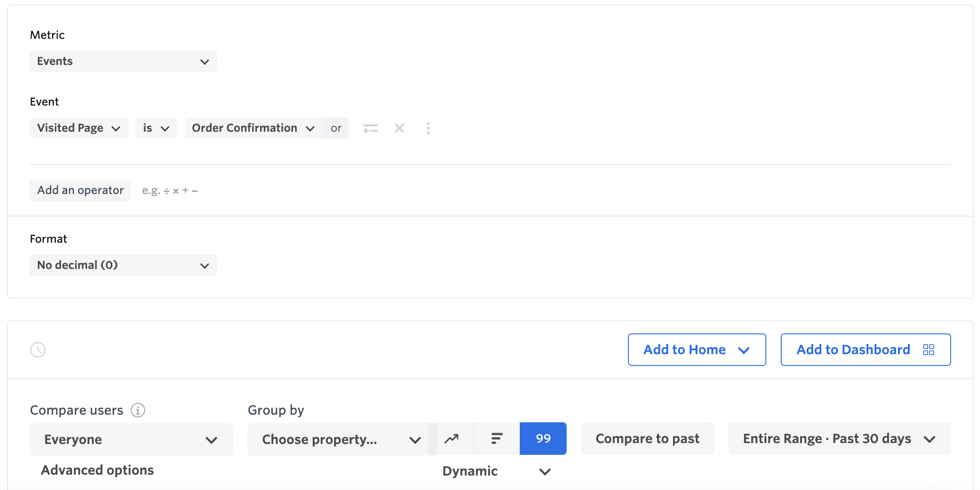Screen dimensions: 980x490
Task: Open Entire Range Past 30 days selector
Action: click(x=839, y=439)
